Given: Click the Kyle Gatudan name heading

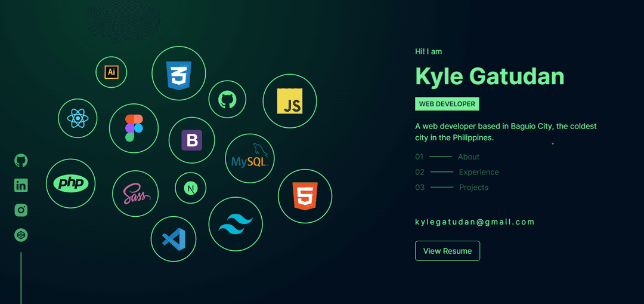Looking at the screenshot, I should pos(490,76).
